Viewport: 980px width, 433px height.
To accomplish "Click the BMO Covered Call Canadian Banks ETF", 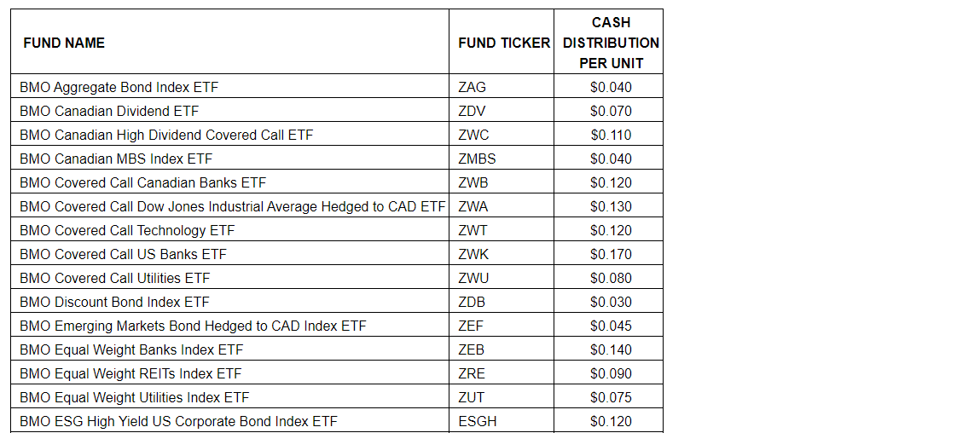I will (x=142, y=182).
